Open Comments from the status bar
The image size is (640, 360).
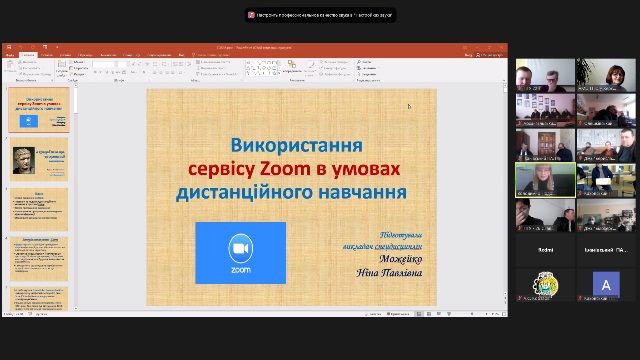click(x=398, y=314)
